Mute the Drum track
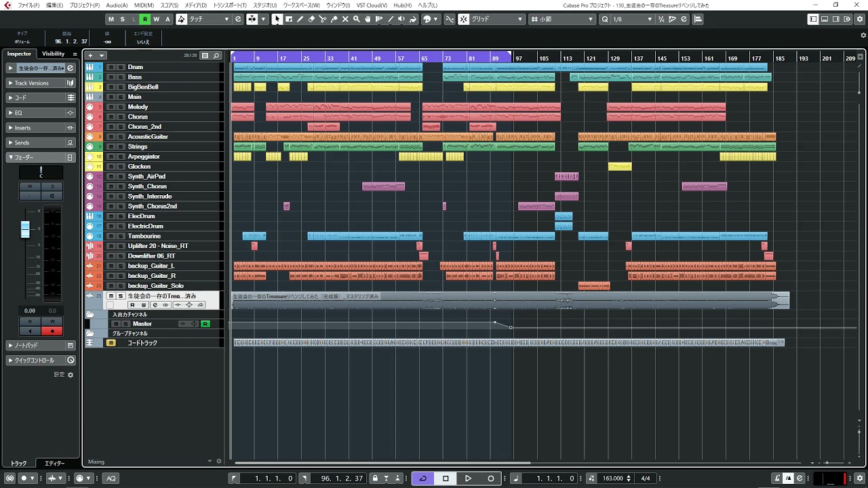The image size is (868, 488). tap(111, 67)
